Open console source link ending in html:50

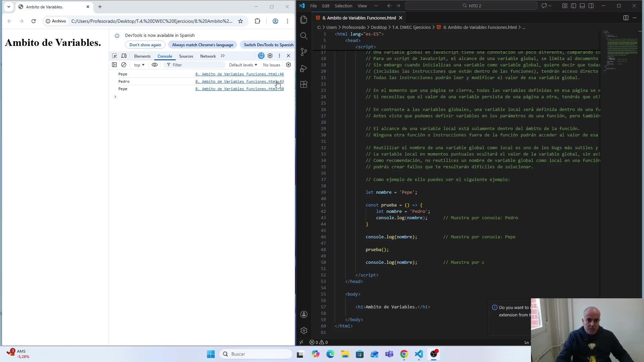point(239,89)
